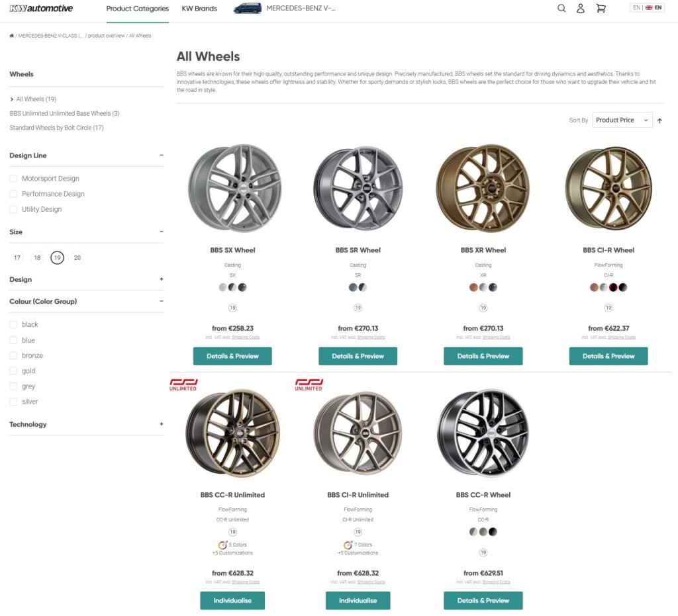Check the bronze colour filter

tap(14, 356)
